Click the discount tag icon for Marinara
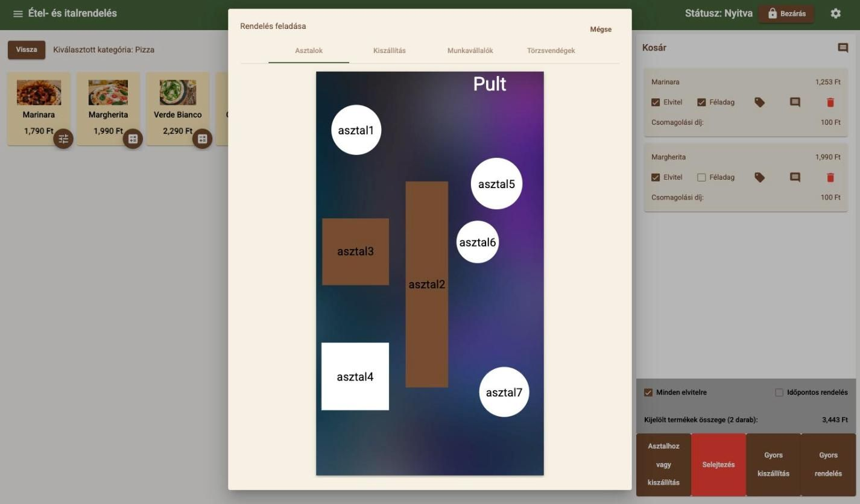The height and width of the screenshot is (504, 860). point(759,102)
